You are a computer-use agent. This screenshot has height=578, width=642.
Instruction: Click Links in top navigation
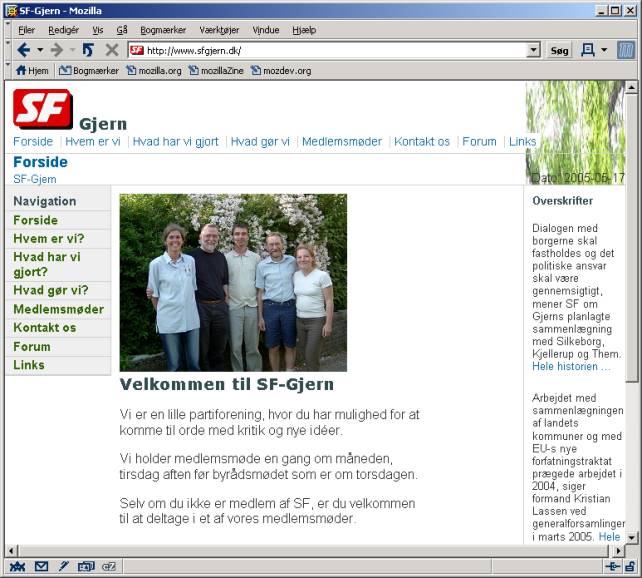click(x=522, y=142)
